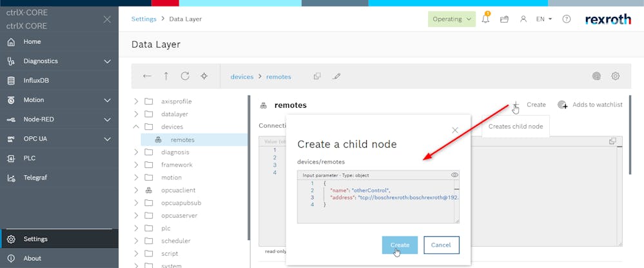Click the OPC UA icon
Viewport: 644px width, 268px height.
click(11, 139)
